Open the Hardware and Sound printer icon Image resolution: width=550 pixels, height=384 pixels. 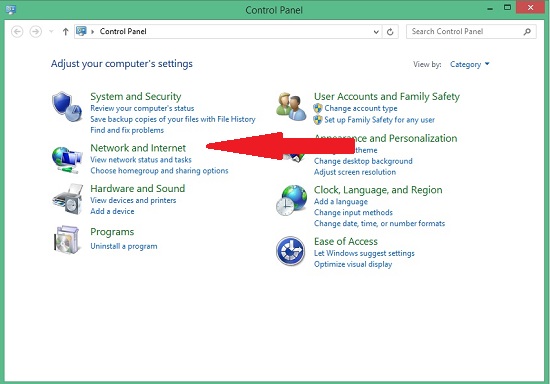68,199
